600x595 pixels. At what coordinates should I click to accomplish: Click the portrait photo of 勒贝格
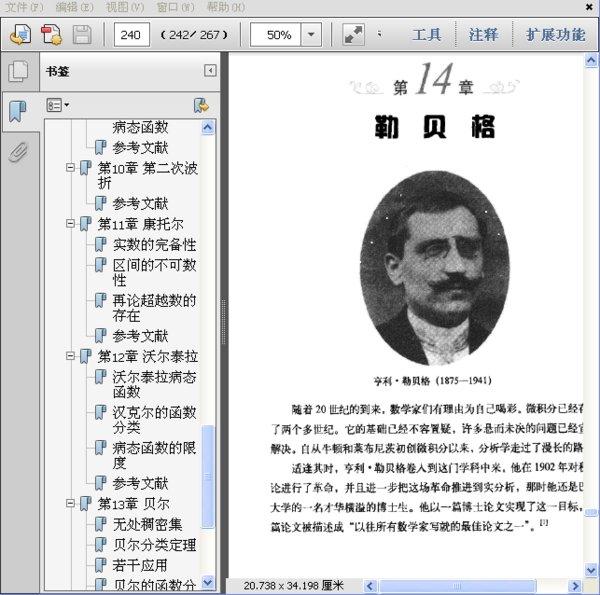(434, 268)
